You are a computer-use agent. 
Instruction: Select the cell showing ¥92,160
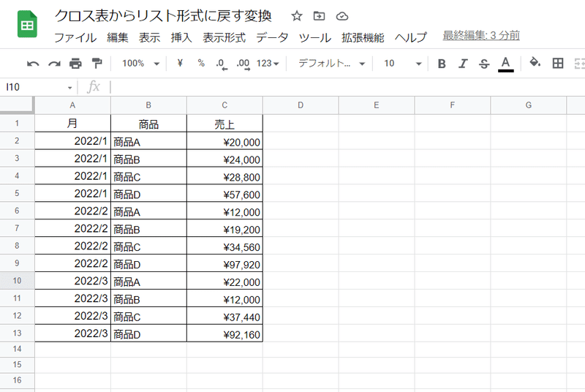[x=224, y=333]
